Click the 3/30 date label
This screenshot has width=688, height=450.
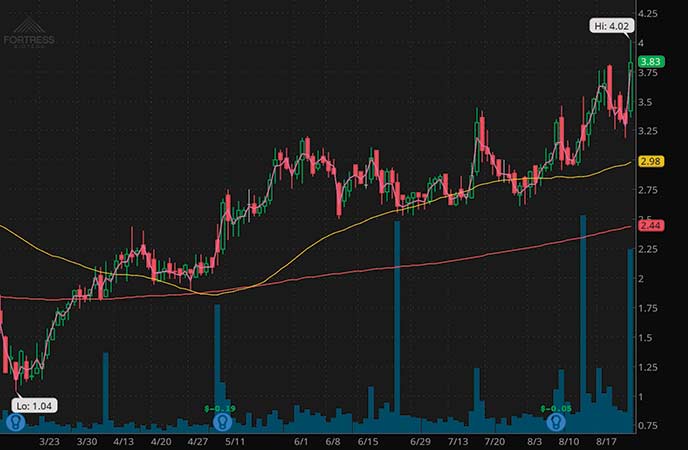87,441
